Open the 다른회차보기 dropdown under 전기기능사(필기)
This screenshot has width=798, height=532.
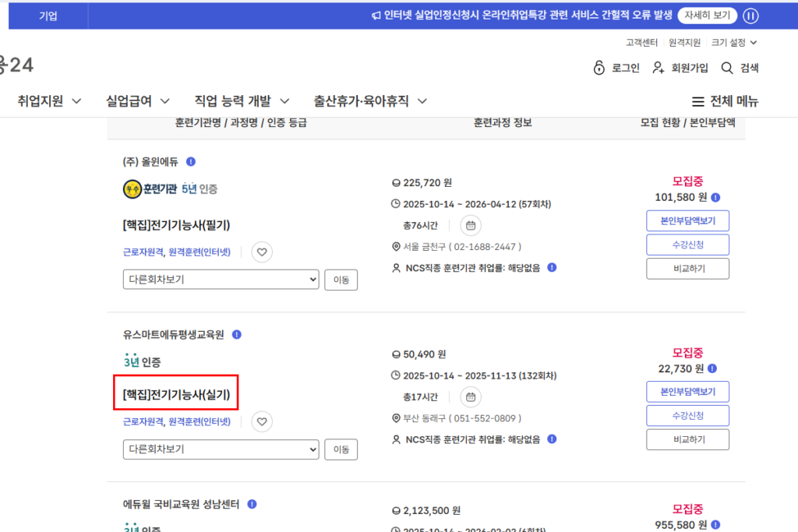pyautogui.click(x=221, y=278)
